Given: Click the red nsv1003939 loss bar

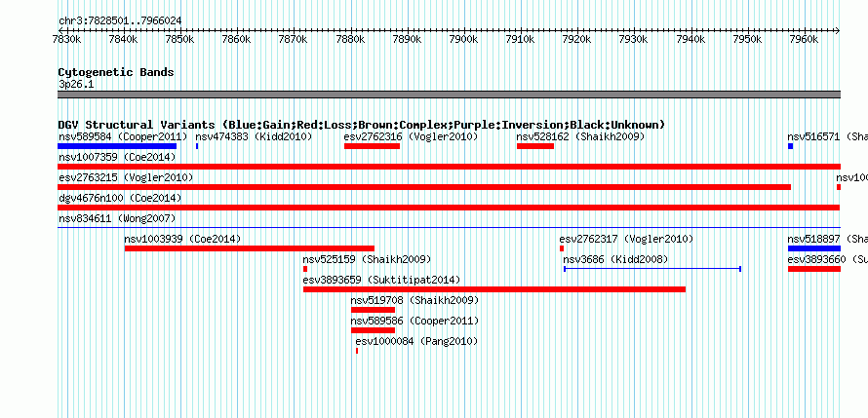Looking at the screenshot, I should (250, 248).
